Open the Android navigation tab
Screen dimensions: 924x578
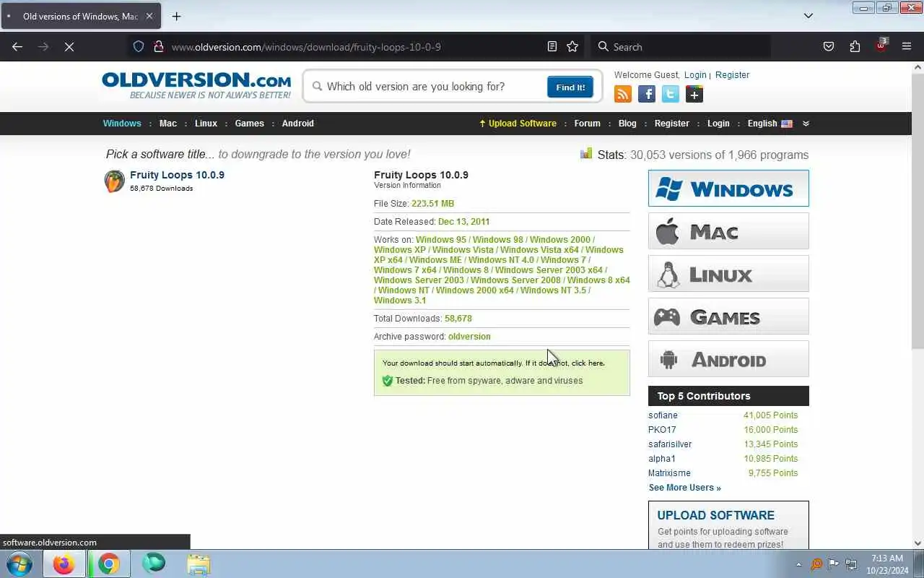coord(297,124)
